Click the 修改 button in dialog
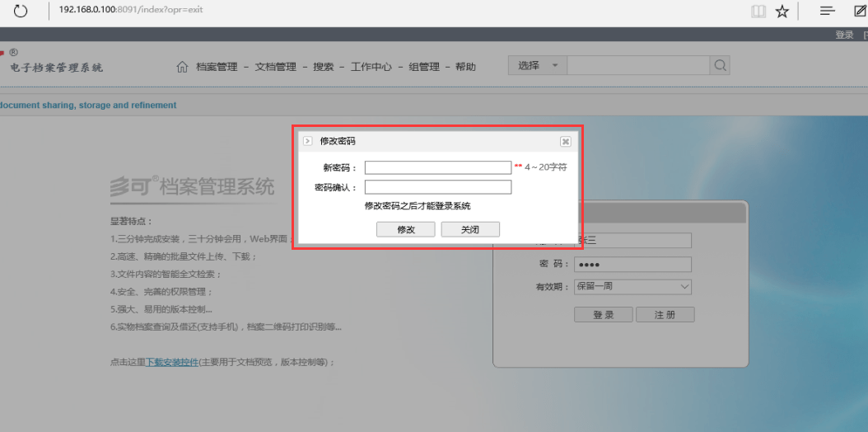 coord(406,229)
